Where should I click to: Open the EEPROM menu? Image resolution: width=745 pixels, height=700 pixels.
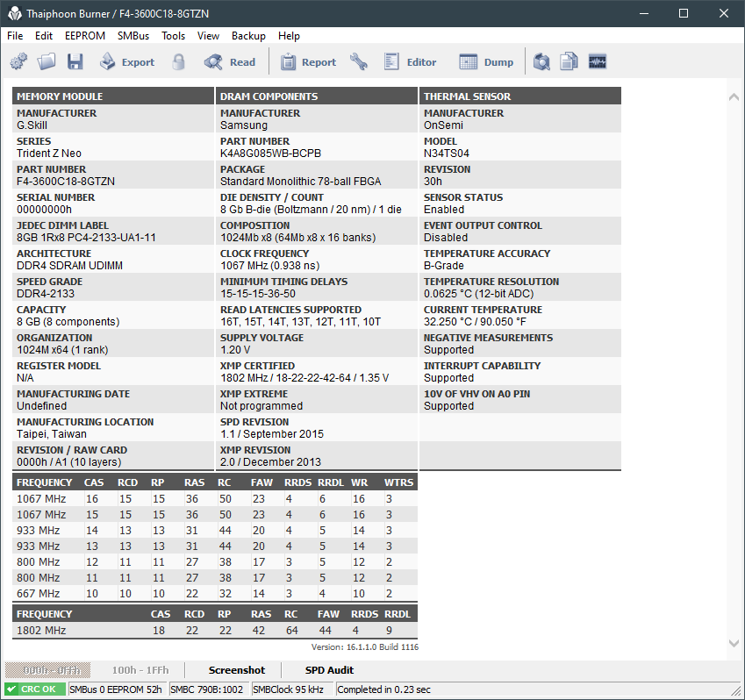tap(85, 36)
